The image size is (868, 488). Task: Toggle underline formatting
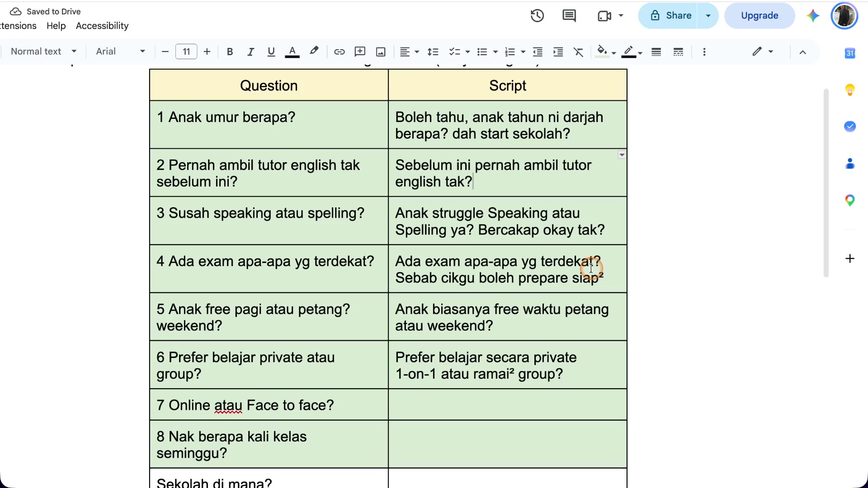pos(271,52)
